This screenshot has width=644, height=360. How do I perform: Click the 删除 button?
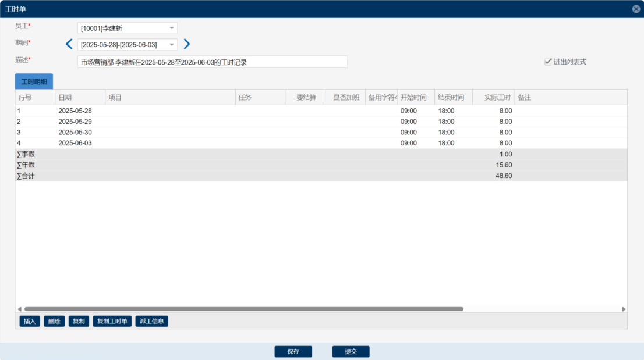point(54,321)
